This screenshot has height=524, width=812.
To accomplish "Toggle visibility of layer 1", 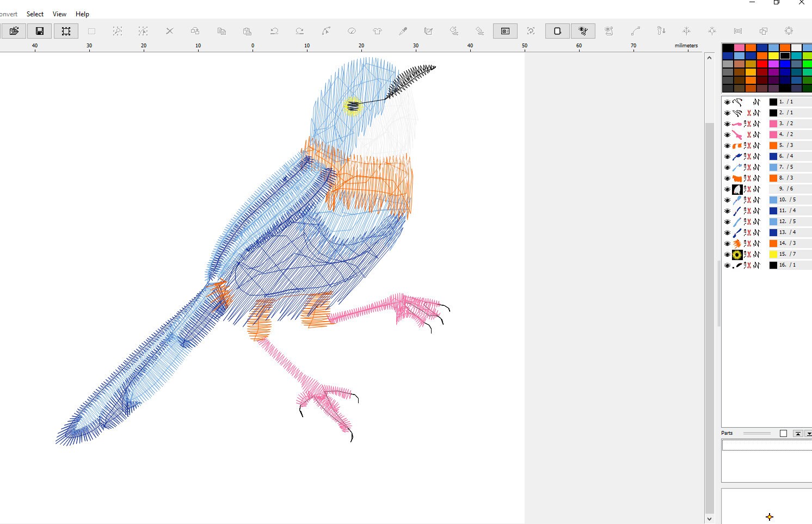I will click(727, 102).
